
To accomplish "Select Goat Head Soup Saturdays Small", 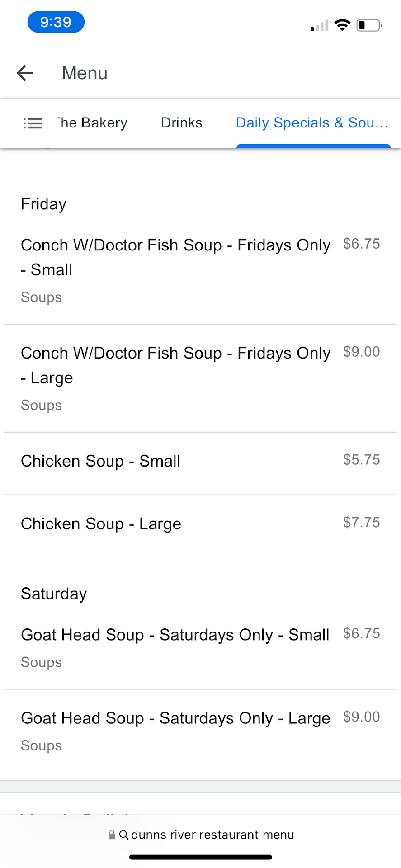I will pos(175,635).
